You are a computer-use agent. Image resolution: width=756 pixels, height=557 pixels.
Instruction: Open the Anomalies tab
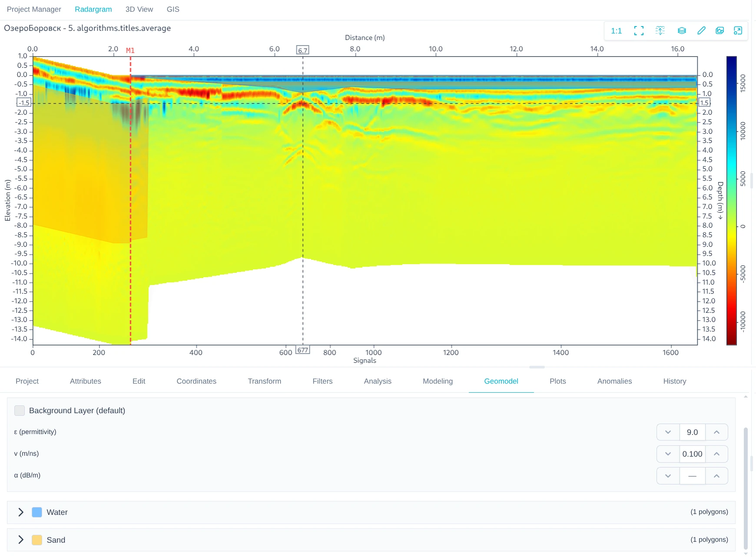[x=614, y=381]
